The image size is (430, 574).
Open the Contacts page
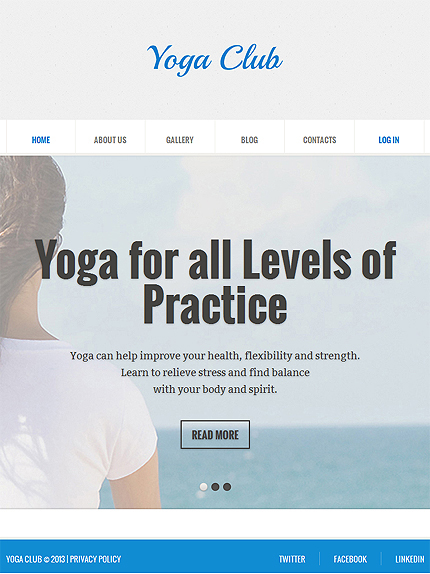click(319, 140)
